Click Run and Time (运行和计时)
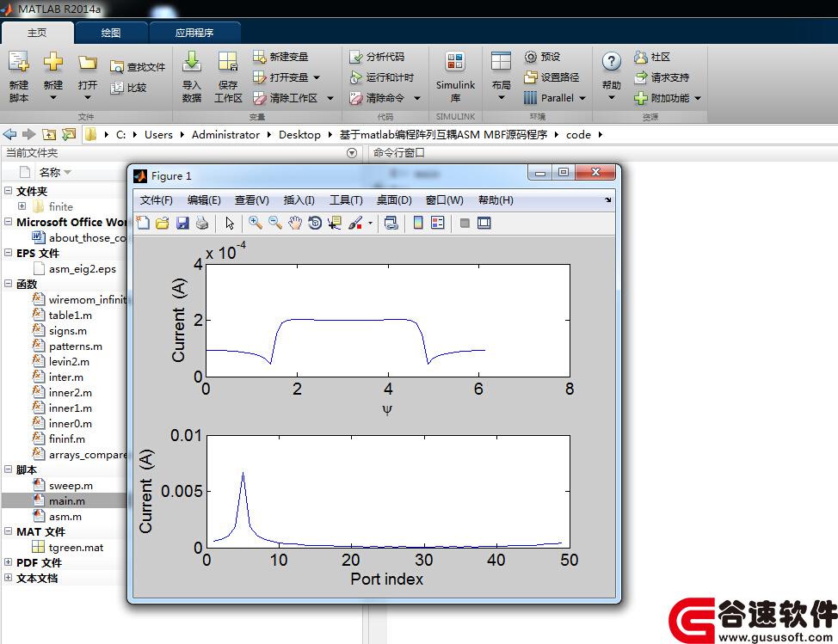Viewport: 838px width, 644px height. pyautogui.click(x=382, y=77)
